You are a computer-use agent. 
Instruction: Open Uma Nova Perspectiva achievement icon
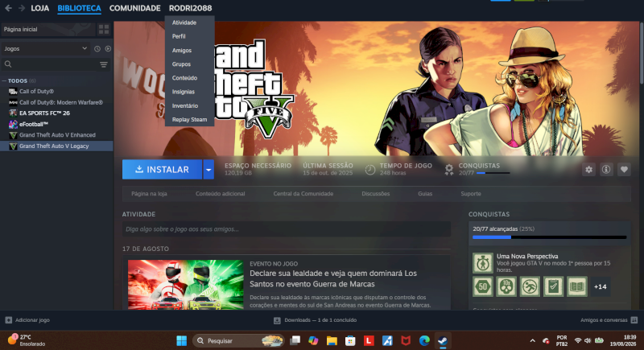482,263
